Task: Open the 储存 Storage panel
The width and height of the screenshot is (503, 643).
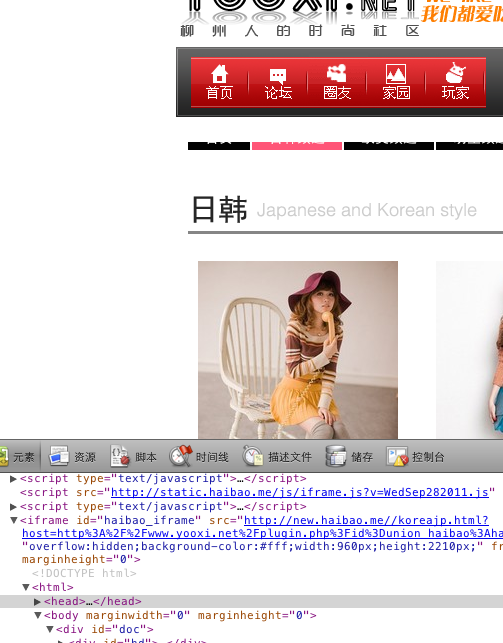Action: tap(349, 456)
